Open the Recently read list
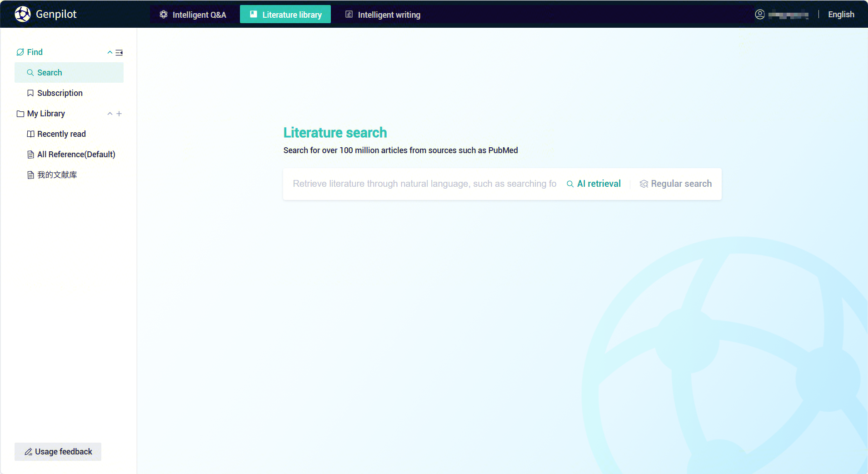This screenshot has height=474, width=868. tap(61, 134)
